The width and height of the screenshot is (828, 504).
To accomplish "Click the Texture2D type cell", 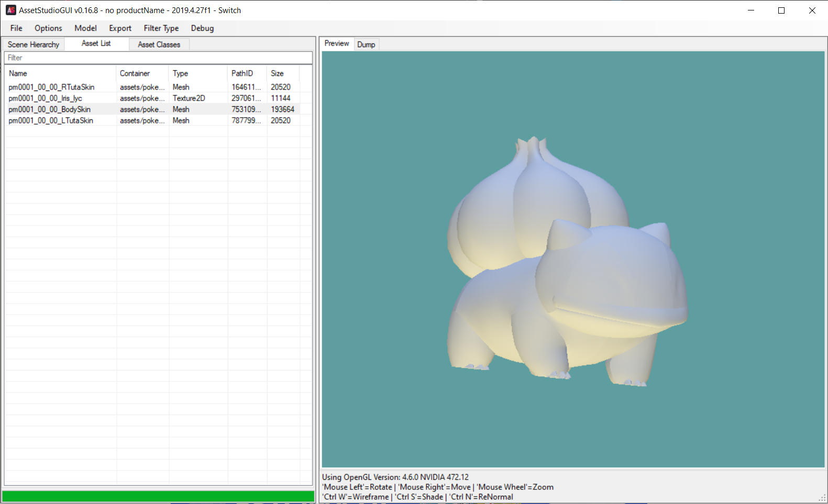I will 189,98.
